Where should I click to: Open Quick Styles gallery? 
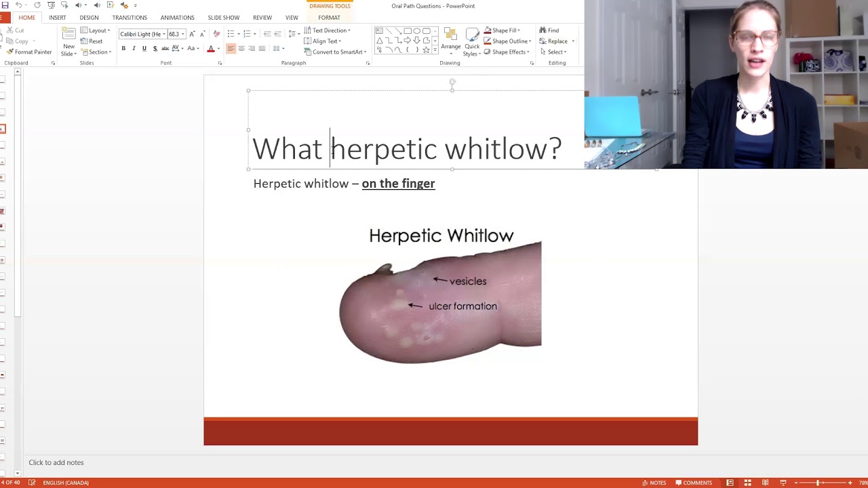point(472,42)
